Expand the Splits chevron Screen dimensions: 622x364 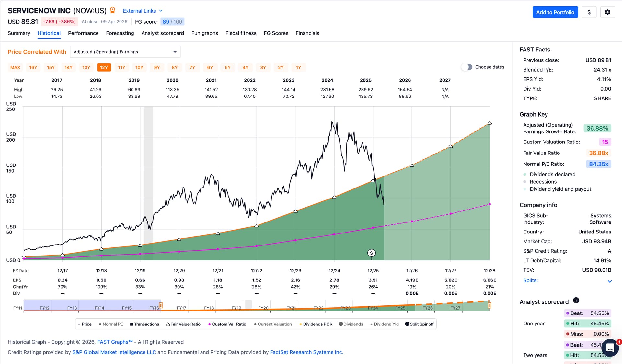[610, 281]
